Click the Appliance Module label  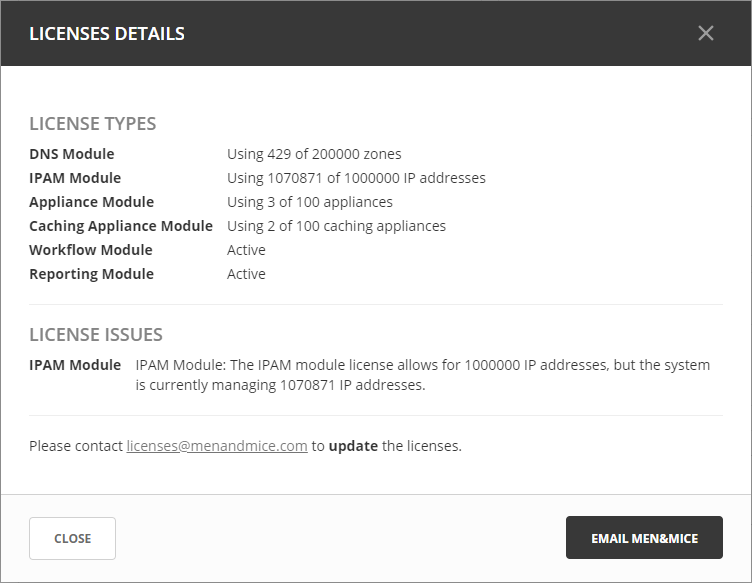click(91, 202)
